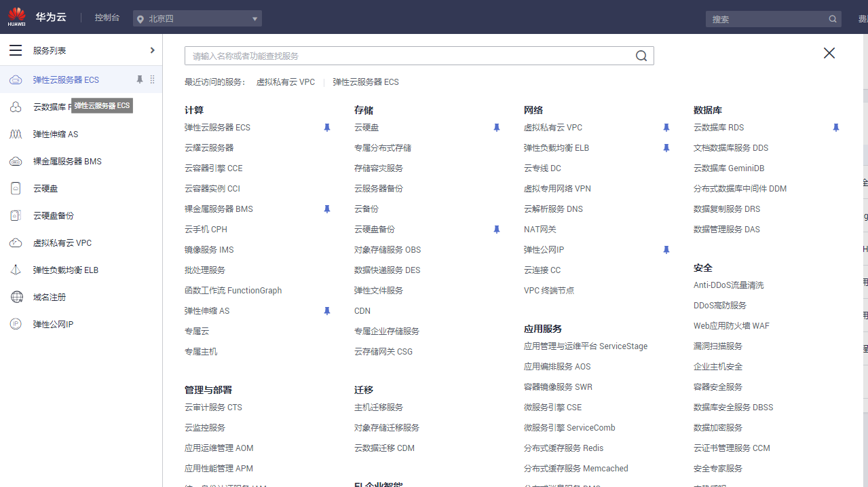Open 应用运维管理 AOM service

click(219, 448)
